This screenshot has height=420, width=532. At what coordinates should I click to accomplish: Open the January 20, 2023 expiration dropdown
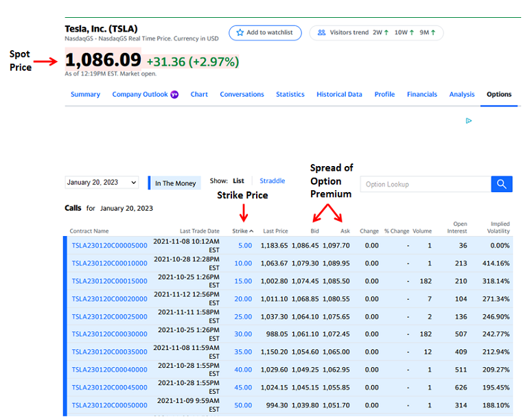click(x=102, y=183)
